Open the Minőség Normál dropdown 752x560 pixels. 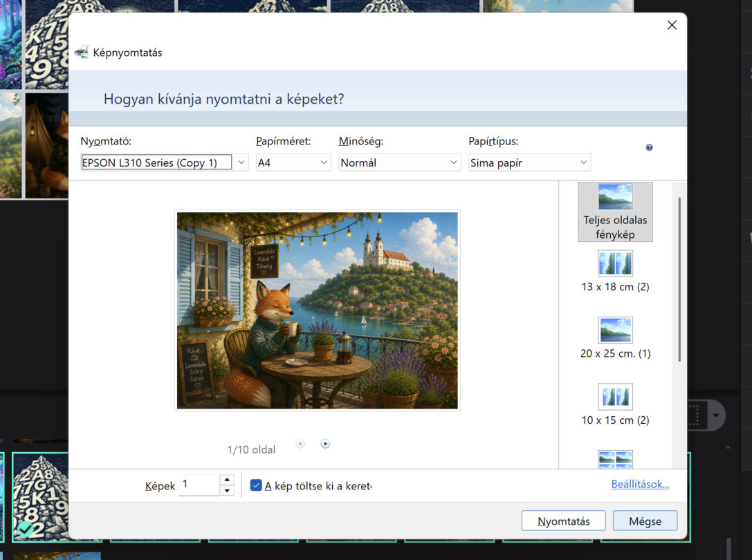(x=399, y=162)
